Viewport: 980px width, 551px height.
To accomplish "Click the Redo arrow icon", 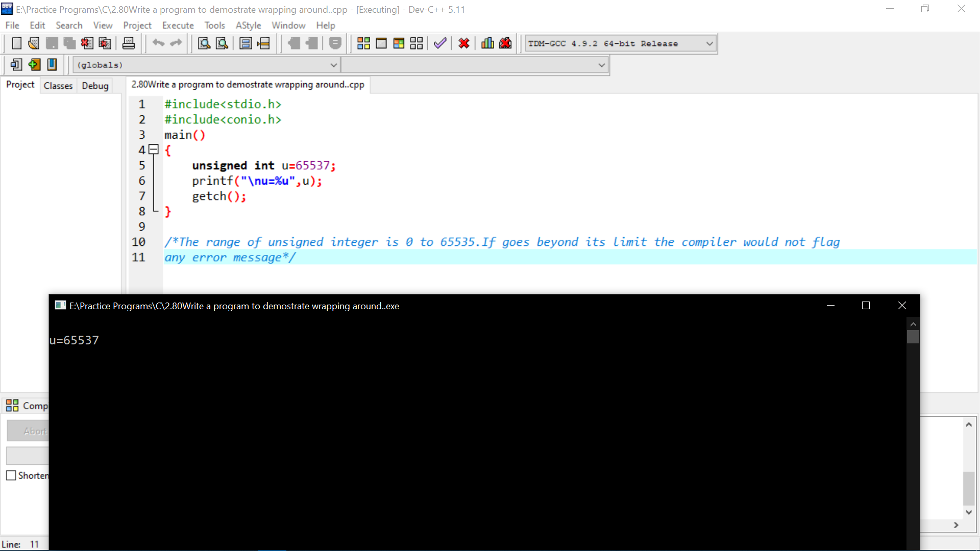I will (x=176, y=43).
